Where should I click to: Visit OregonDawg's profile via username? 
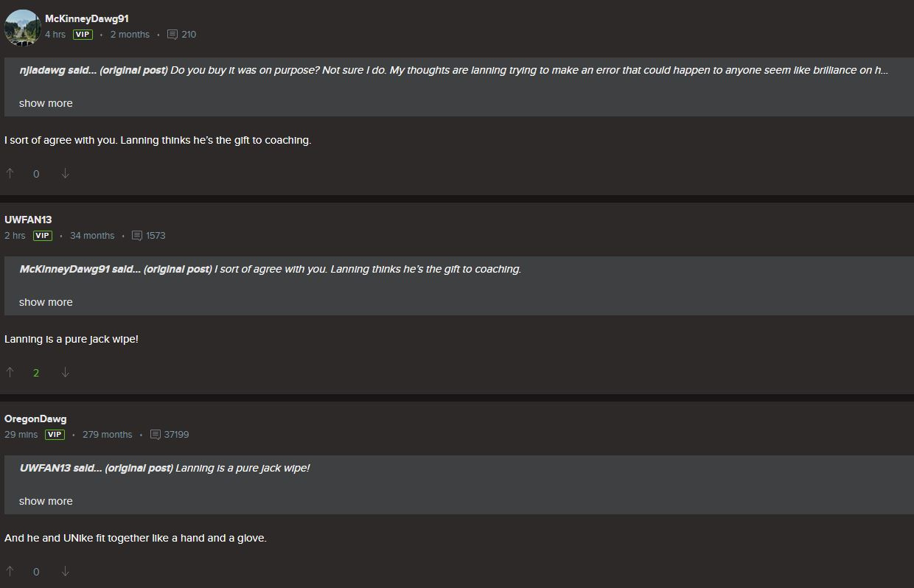coord(35,419)
